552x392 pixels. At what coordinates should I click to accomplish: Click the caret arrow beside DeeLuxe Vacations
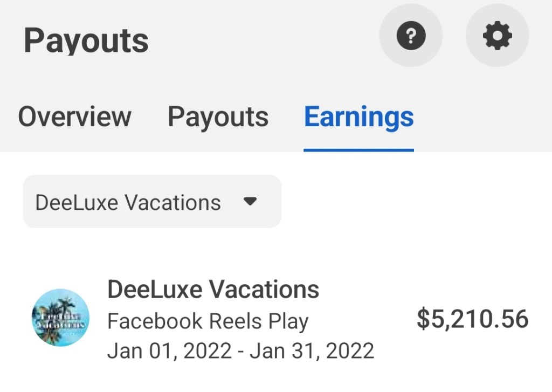pyautogui.click(x=250, y=202)
